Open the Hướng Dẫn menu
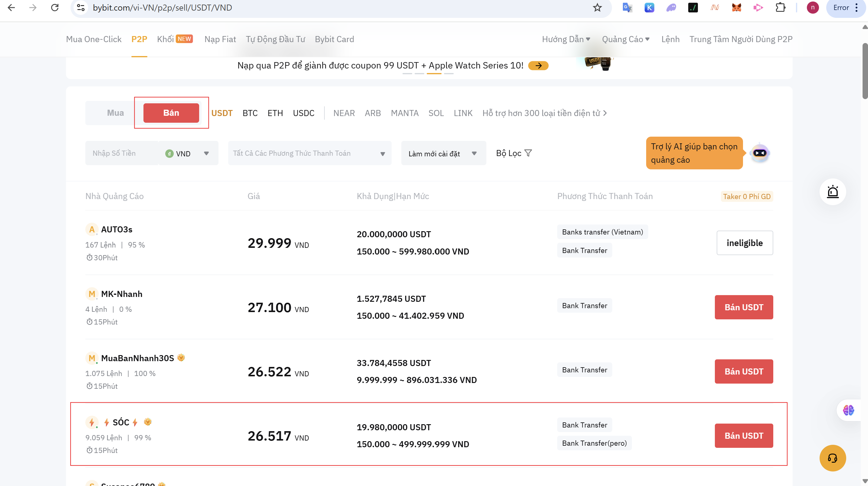This screenshot has width=868, height=486. 566,39
